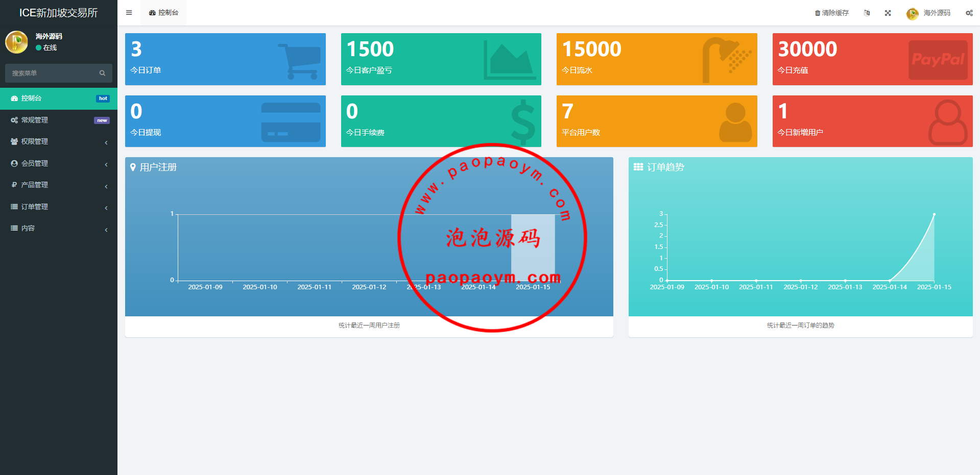Click the 用户注册 chart title
Image resolution: width=980 pixels, height=475 pixels.
[158, 167]
